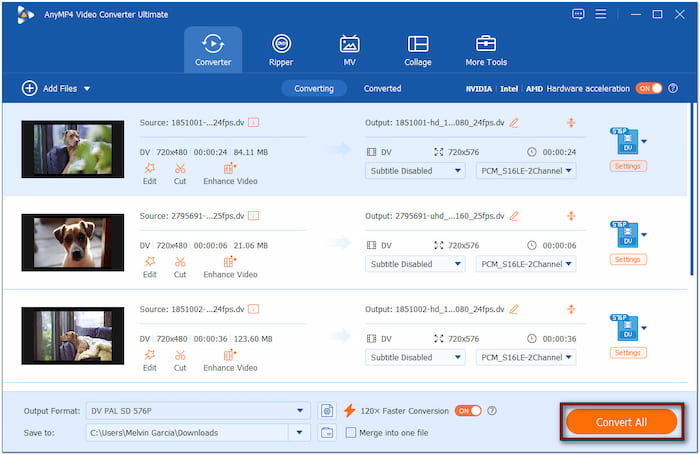Select the 1851002 video thumbnail
Screen dimensions: 700x455
tap(73, 336)
